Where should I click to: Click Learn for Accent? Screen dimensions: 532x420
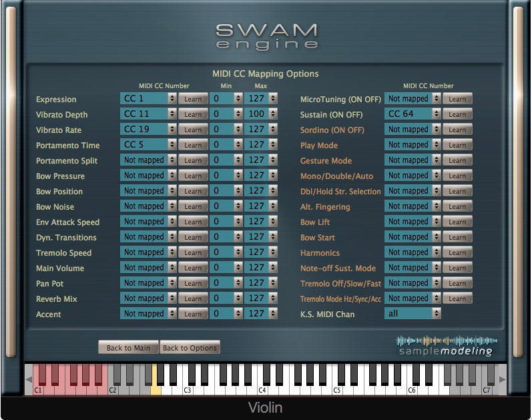point(193,314)
